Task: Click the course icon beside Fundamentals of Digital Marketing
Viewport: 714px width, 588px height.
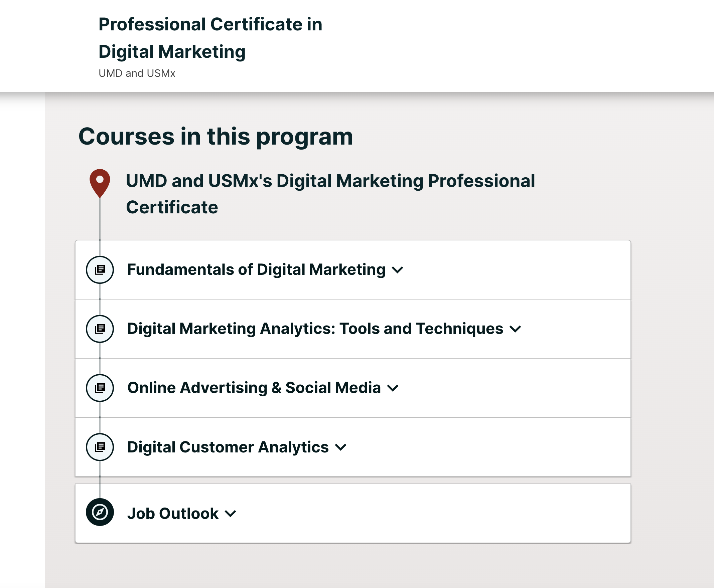Action: 100,269
